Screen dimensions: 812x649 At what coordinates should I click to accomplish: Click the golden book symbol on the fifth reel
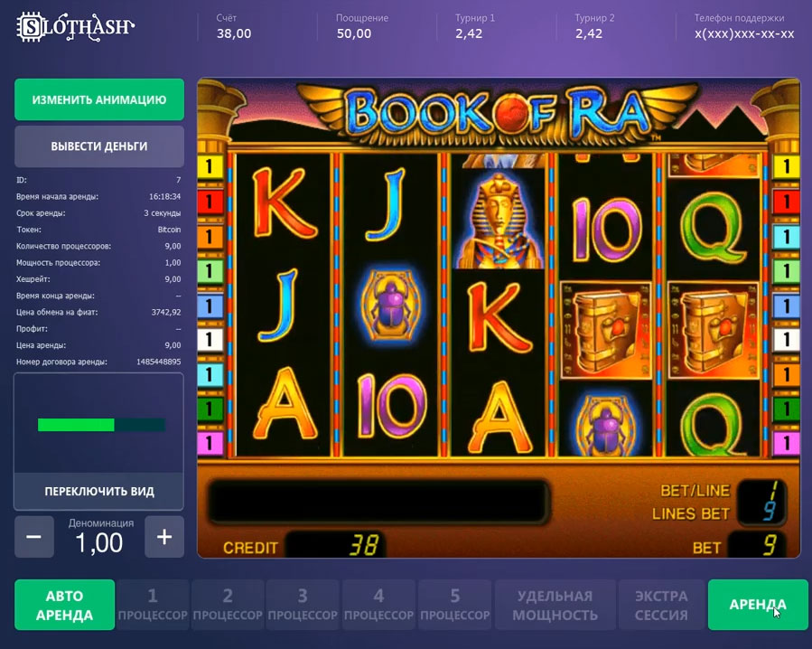tap(713, 330)
